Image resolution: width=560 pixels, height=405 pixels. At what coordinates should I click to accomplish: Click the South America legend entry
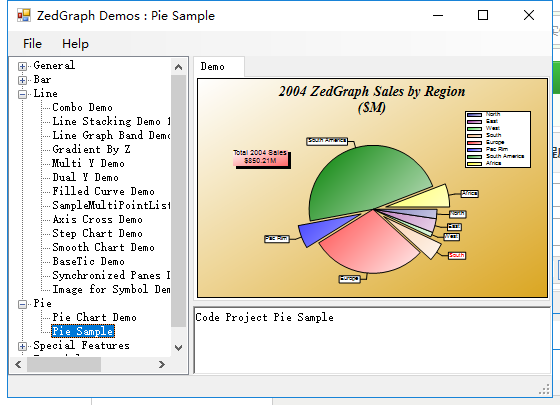tap(496, 156)
